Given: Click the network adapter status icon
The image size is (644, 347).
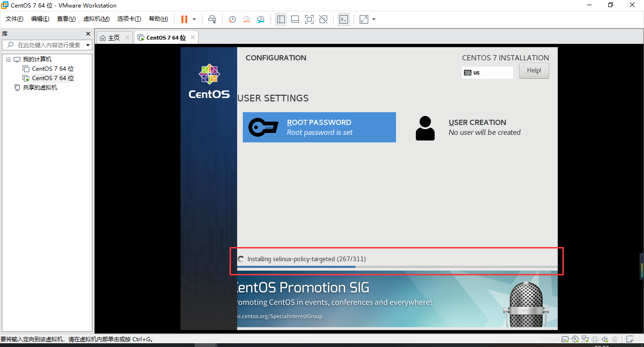Looking at the screenshot, I should coord(585,339).
